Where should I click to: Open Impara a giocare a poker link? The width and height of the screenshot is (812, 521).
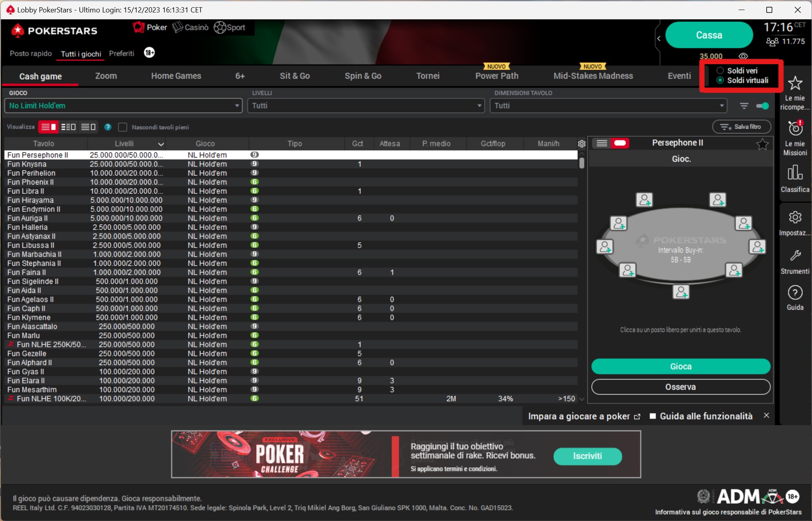pyautogui.click(x=584, y=416)
